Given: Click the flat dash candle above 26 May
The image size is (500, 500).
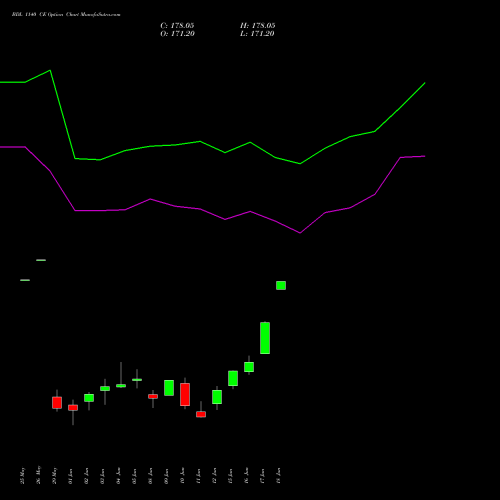Looking at the screenshot, I should pos(41,260).
